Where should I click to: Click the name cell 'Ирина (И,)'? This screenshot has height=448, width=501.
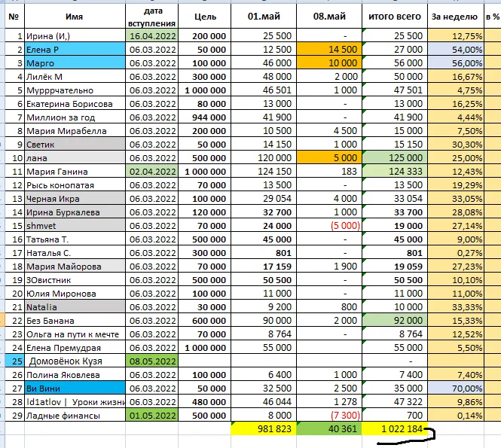click(x=75, y=35)
